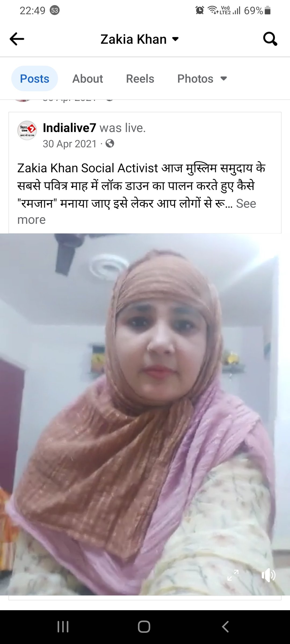
Task: Tap the Android navigation back chevron
Action: click(226, 627)
